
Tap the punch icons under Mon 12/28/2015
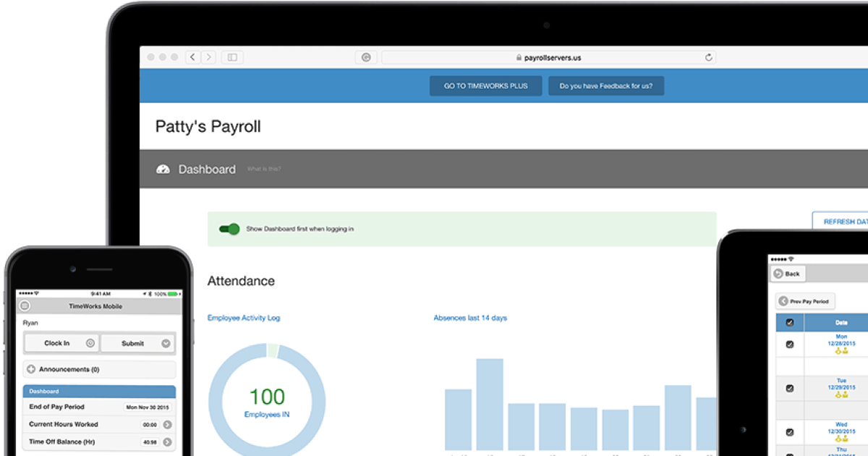click(x=841, y=351)
